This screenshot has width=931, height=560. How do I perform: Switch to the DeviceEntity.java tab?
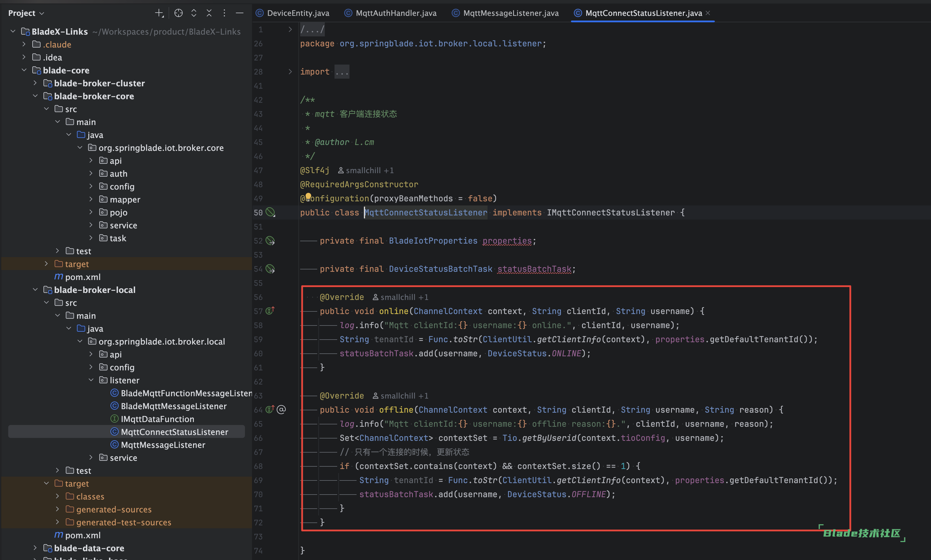pyautogui.click(x=298, y=13)
